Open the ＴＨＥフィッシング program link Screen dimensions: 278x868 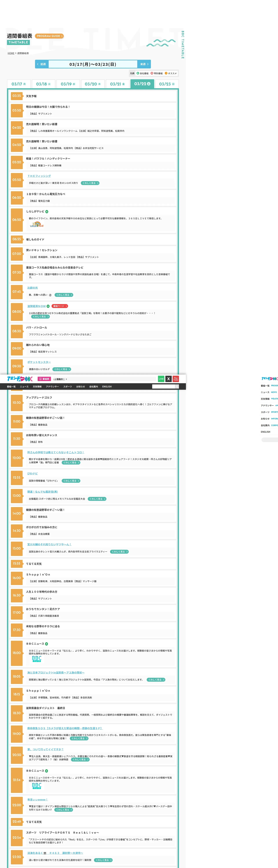point(39,176)
